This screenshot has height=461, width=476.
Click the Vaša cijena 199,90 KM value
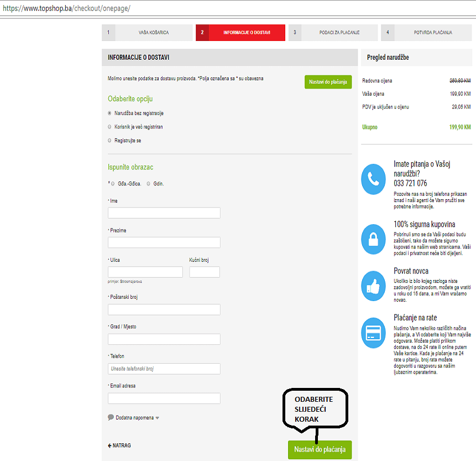(x=460, y=94)
